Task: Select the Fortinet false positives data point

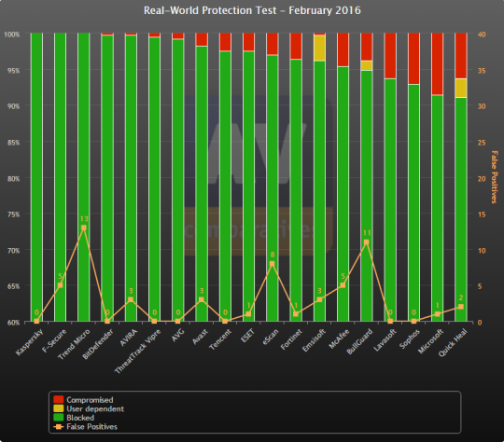Action: coord(296,314)
